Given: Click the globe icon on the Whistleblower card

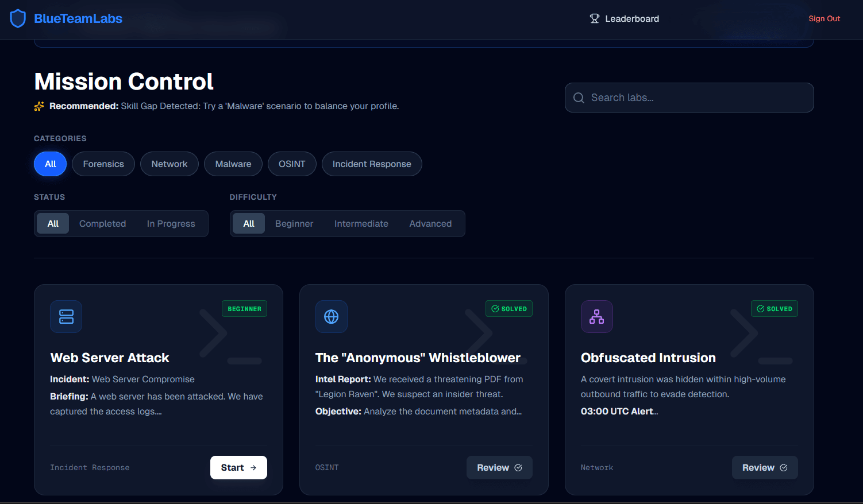Looking at the screenshot, I should pos(332,316).
